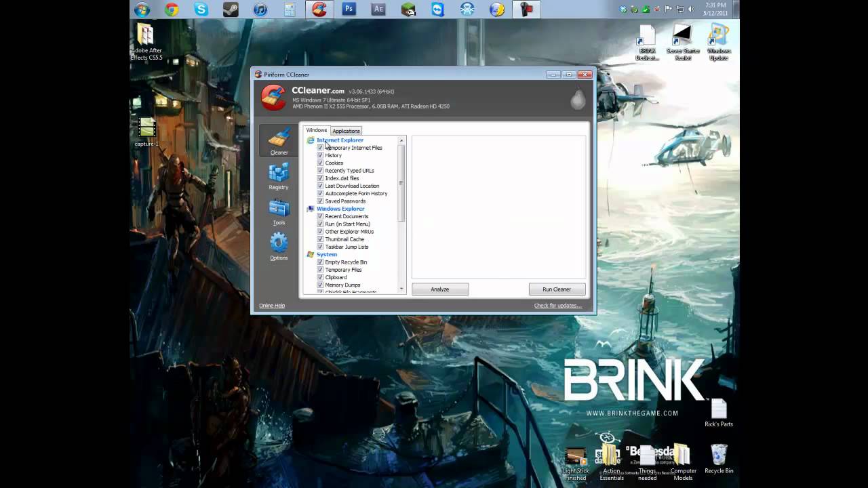The height and width of the screenshot is (488, 868).
Task: Collapse the Windows Explorer category header
Action: tap(340, 209)
